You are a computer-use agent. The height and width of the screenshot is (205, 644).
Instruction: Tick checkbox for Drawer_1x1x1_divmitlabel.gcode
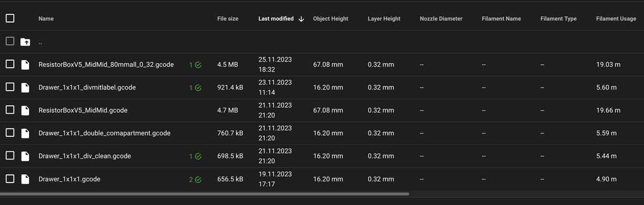(10, 87)
